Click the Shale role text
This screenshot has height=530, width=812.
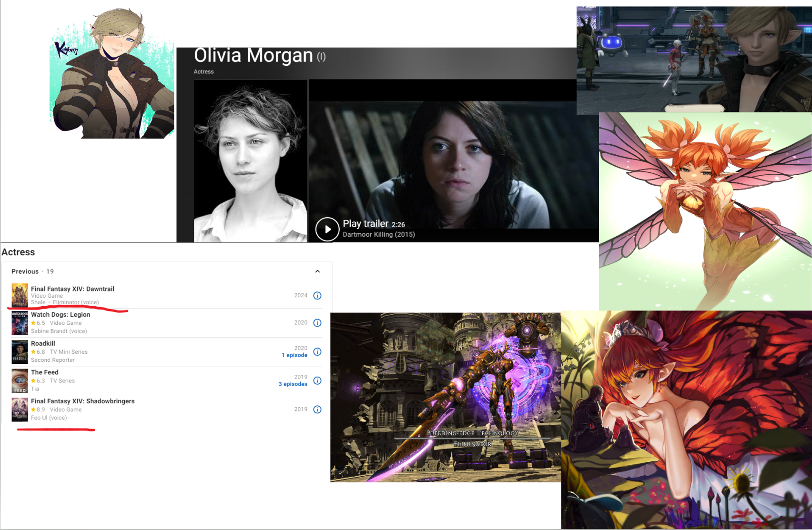38,302
